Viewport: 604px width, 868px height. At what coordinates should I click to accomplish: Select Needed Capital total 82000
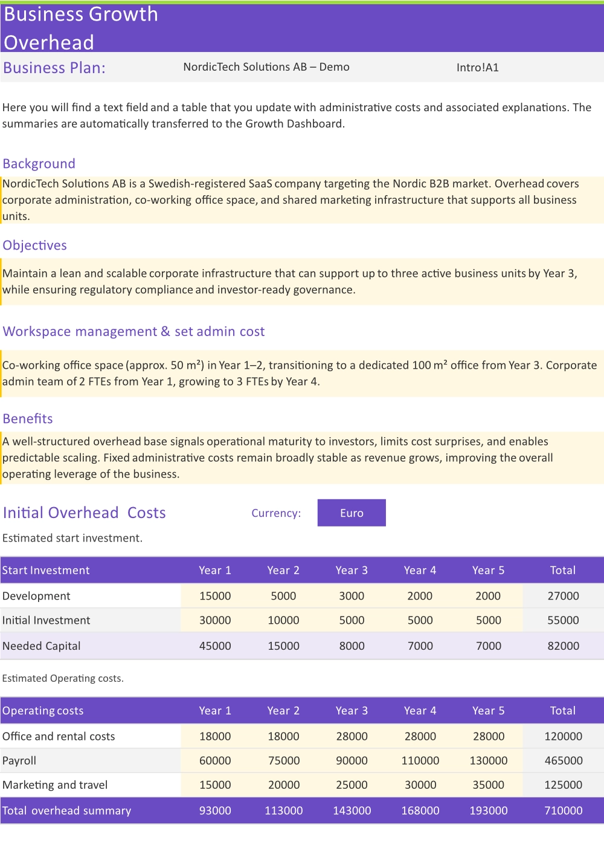click(x=563, y=646)
